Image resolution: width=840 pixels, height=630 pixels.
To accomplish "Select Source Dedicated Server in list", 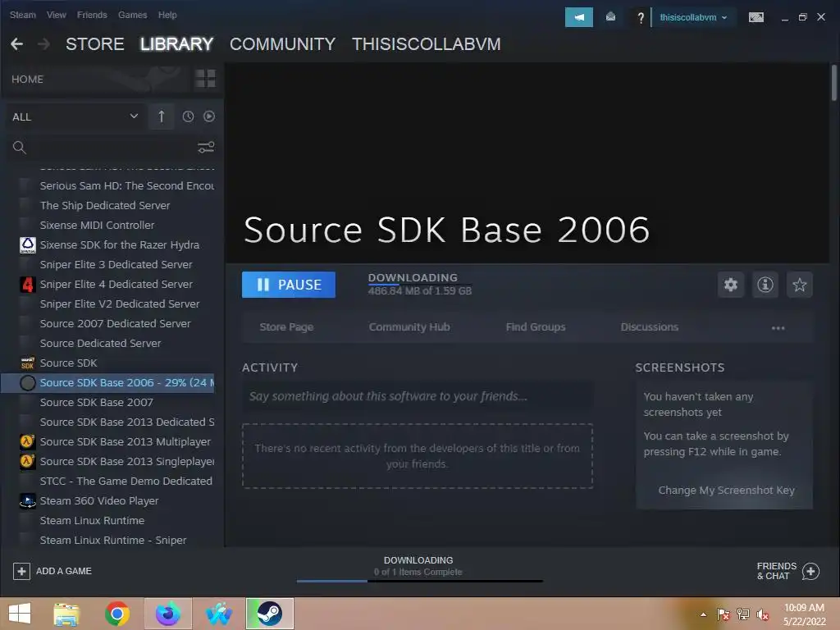I will (100, 343).
